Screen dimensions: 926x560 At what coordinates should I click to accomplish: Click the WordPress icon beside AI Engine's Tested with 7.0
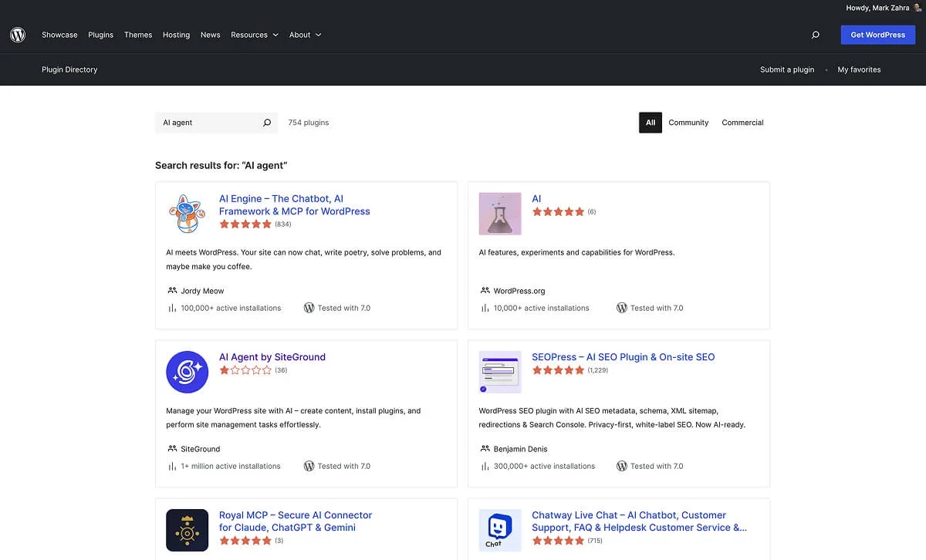(309, 308)
